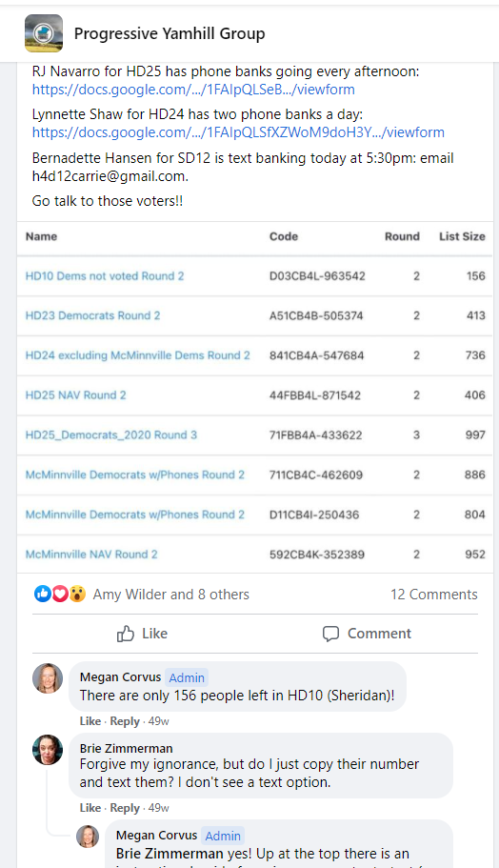This screenshot has height=868, width=499.
Task: Open the HD25 NAV Round 2 list
Action: point(76,395)
